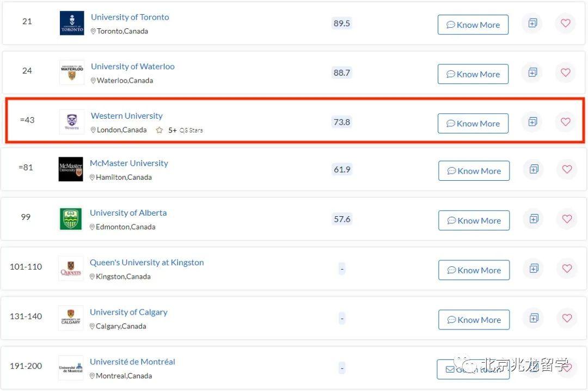
Task: Open the University of Toronto profile link
Action: (130, 17)
